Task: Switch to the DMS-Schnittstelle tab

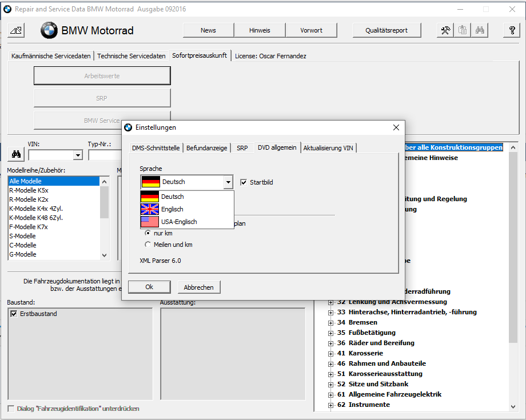Action: click(156, 147)
